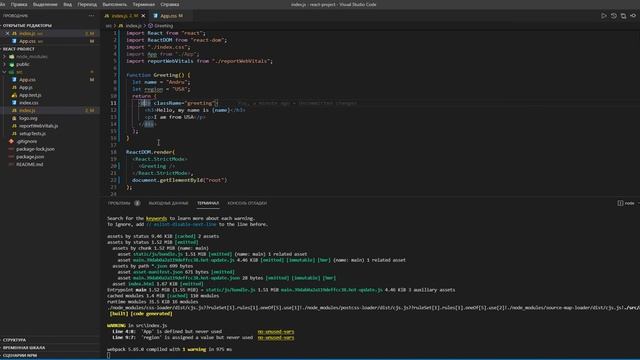
Task: Run the code via the play icon
Action: pos(604,16)
